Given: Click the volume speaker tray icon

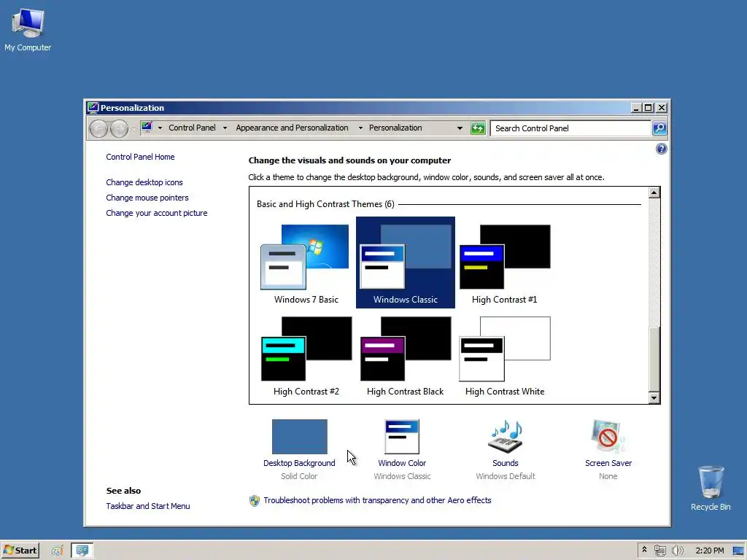Looking at the screenshot, I should tap(677, 551).
